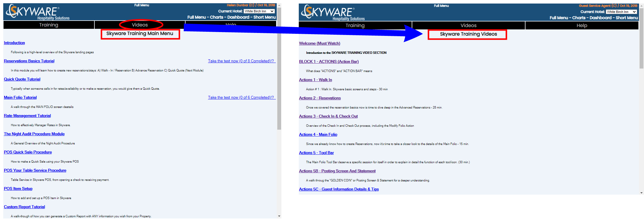Click Dashboard link in the right panel header

(600, 18)
